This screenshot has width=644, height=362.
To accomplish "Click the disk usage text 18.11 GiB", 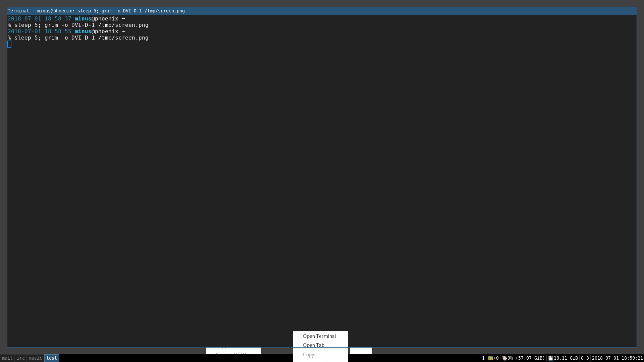I will click(x=566, y=358).
